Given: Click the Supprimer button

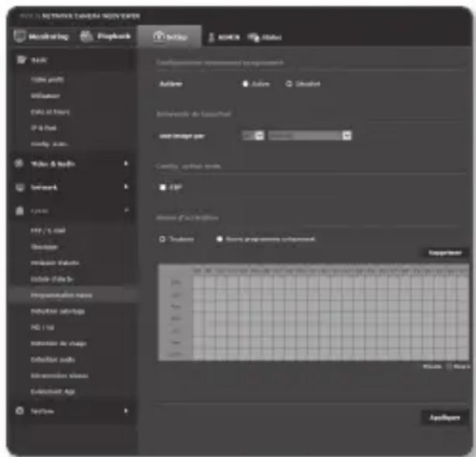Looking at the screenshot, I should coord(444,252).
